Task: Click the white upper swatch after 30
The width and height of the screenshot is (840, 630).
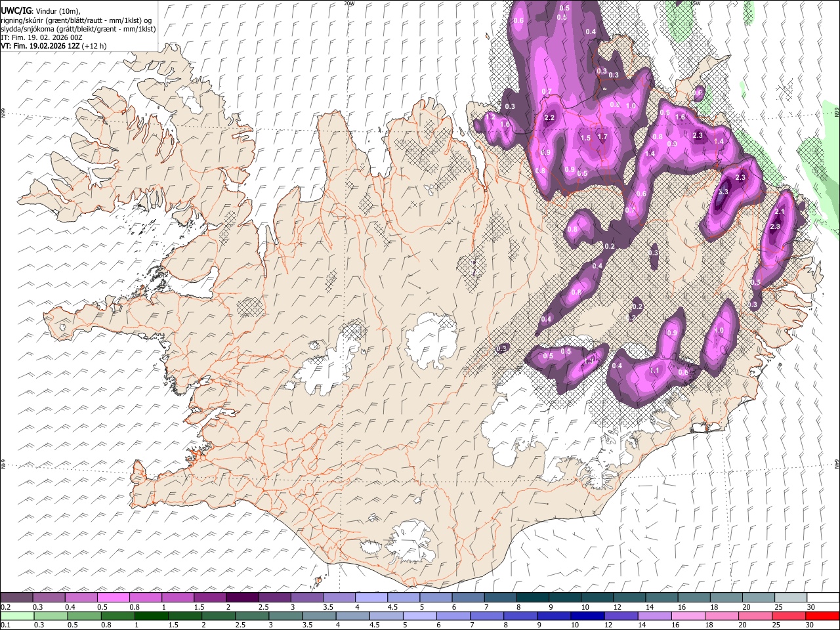Action: tap(822, 597)
